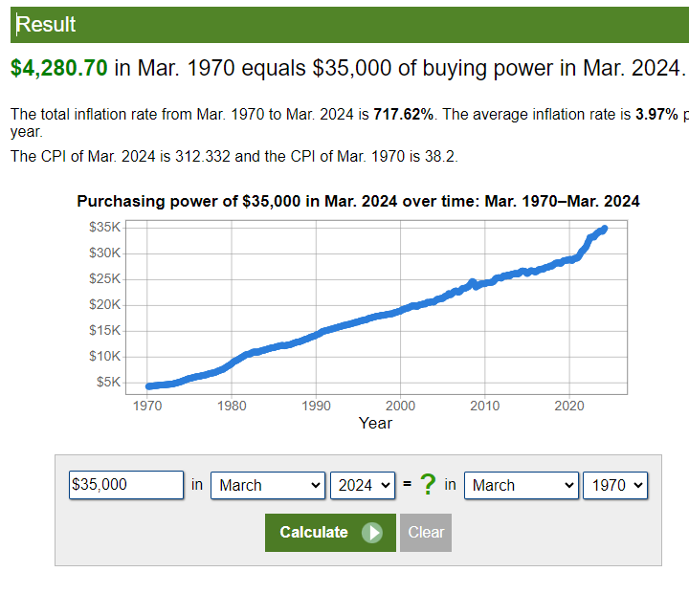Click the green $4,280.70 result amount
689x616 pixels.
click(x=59, y=68)
